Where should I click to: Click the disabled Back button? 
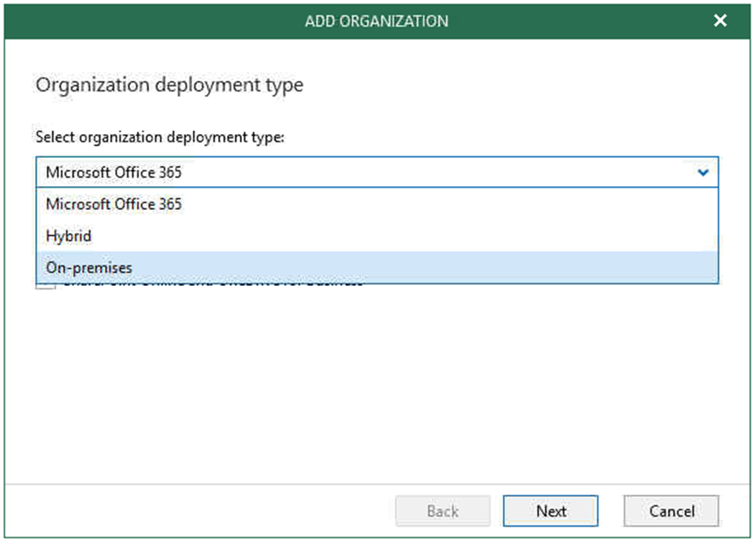coord(442,510)
